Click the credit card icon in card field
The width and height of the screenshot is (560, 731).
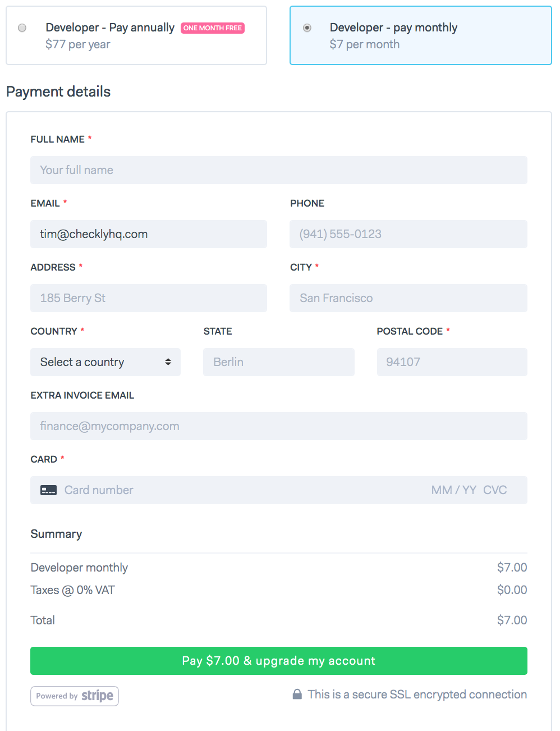tap(48, 490)
